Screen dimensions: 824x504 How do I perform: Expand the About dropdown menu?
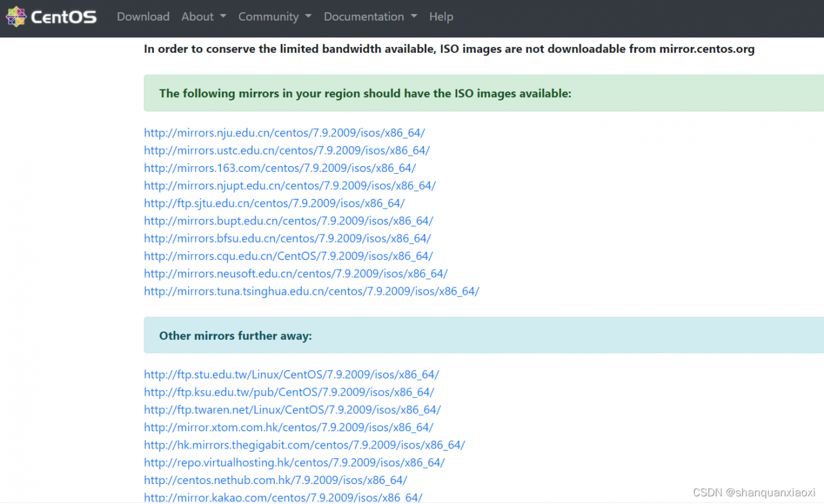pyautogui.click(x=203, y=17)
